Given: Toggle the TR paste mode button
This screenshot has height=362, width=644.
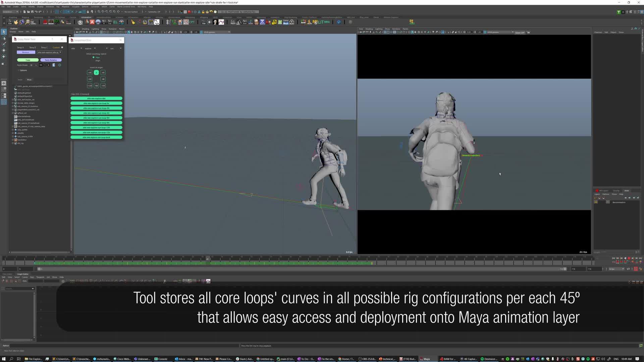Looking at the screenshot, I should (41, 65).
